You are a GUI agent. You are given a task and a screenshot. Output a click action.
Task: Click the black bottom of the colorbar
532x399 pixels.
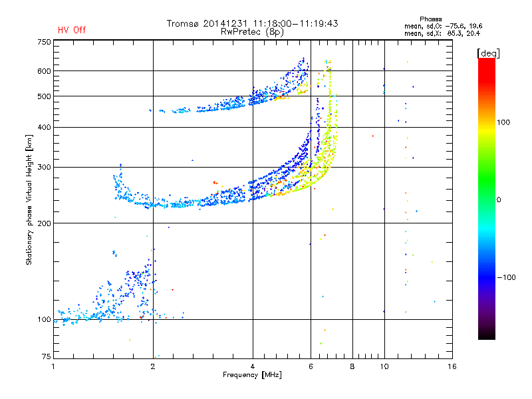[486, 336]
